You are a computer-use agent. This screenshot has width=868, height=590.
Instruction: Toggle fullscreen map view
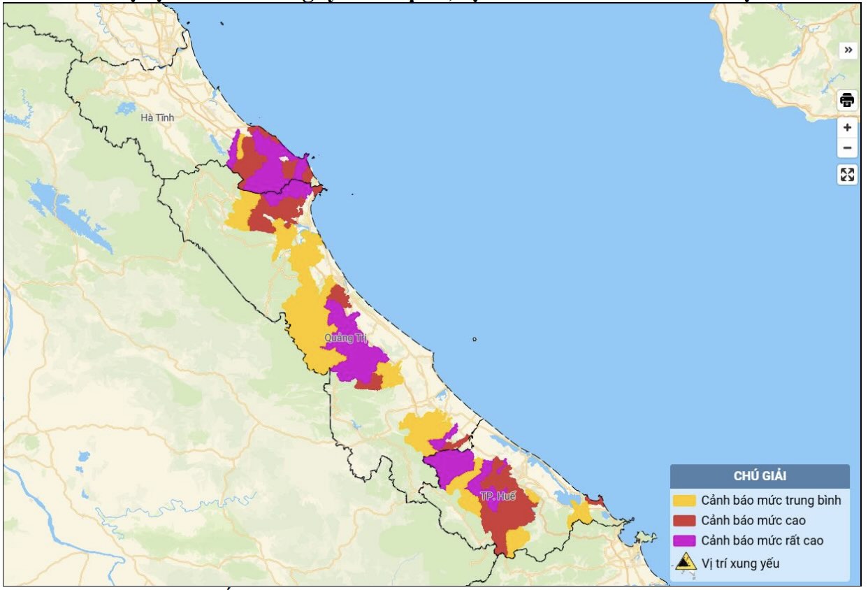848,175
